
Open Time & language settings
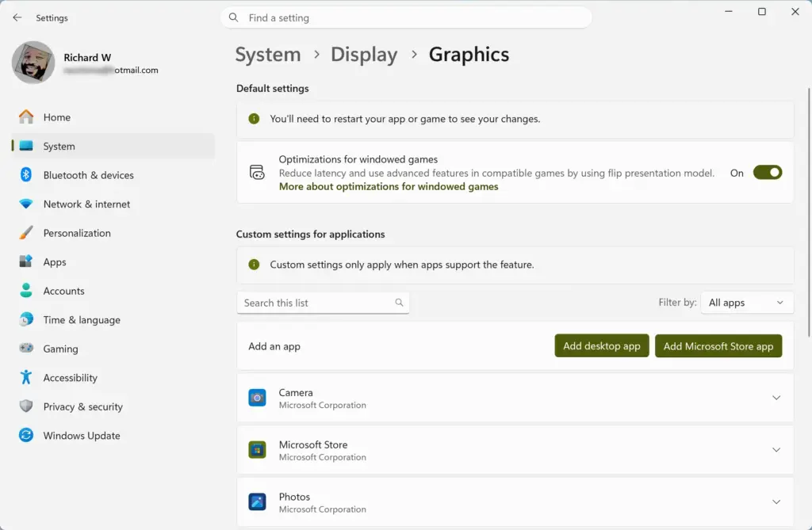click(x=113, y=319)
